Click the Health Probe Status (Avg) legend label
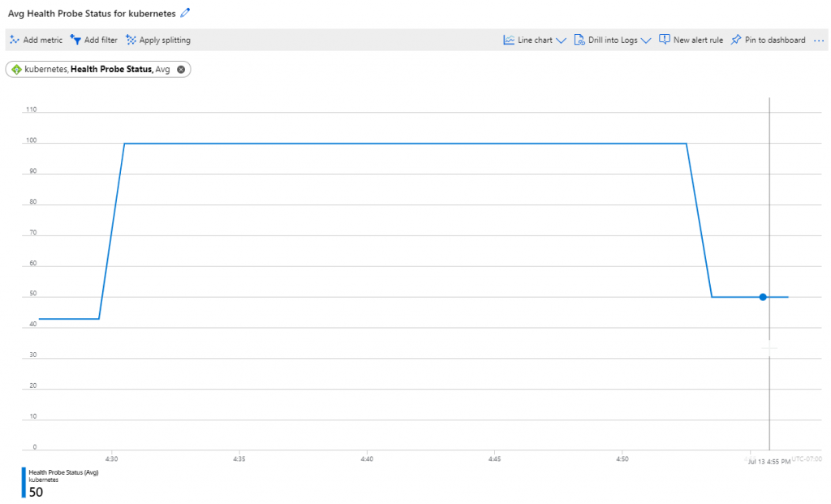 tap(63, 472)
